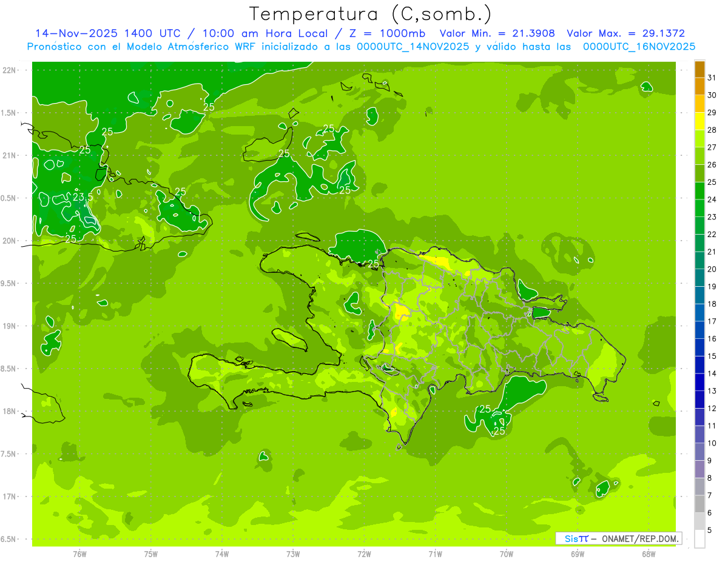Screen dimensions: 728x562
Task: Click the legend value 12
Action: click(712, 409)
